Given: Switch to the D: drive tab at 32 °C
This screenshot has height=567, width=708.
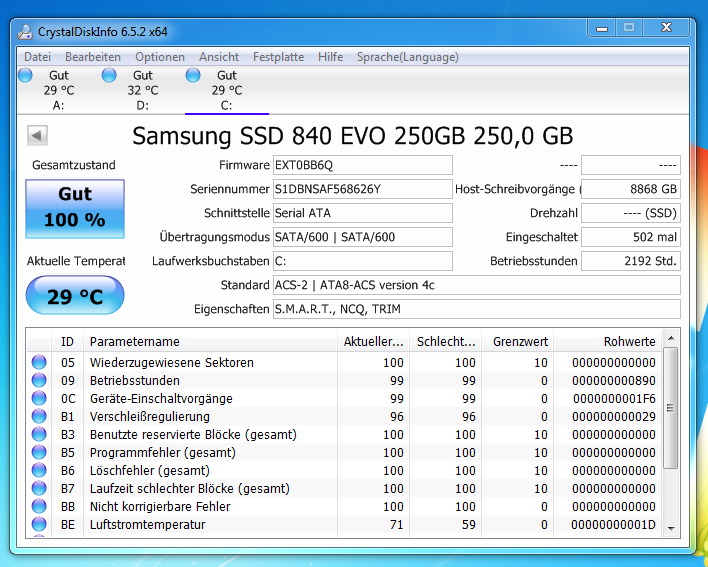Looking at the screenshot, I should click(143, 90).
